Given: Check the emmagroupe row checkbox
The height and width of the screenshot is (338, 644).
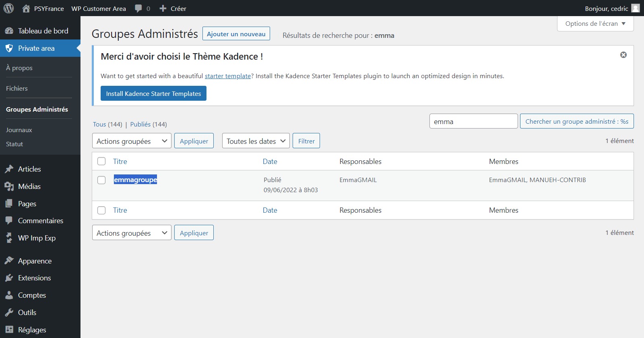Looking at the screenshot, I should (x=101, y=180).
